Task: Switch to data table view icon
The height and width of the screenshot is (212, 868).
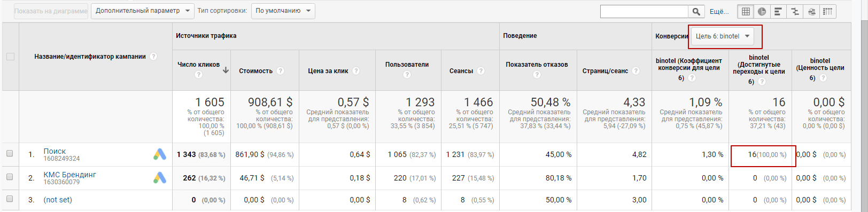Action: pos(746,11)
